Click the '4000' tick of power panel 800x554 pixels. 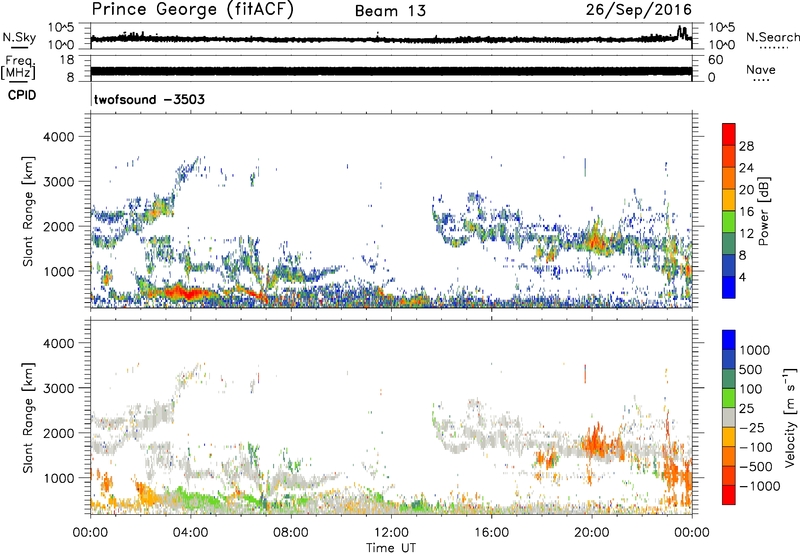click(59, 137)
